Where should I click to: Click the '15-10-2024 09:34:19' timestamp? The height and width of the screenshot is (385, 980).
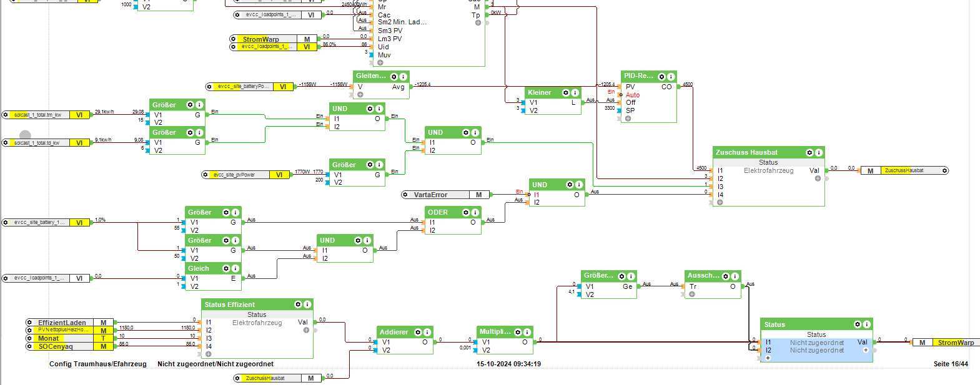click(x=508, y=364)
